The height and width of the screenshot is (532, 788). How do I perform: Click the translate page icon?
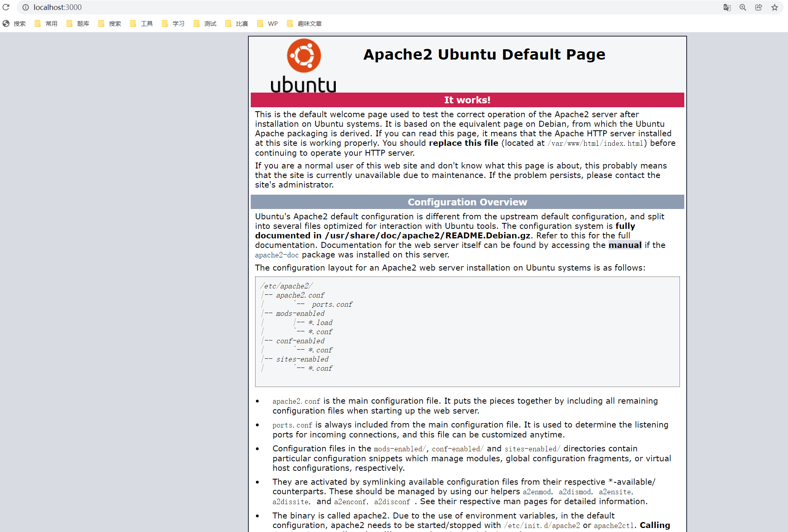[727, 7]
